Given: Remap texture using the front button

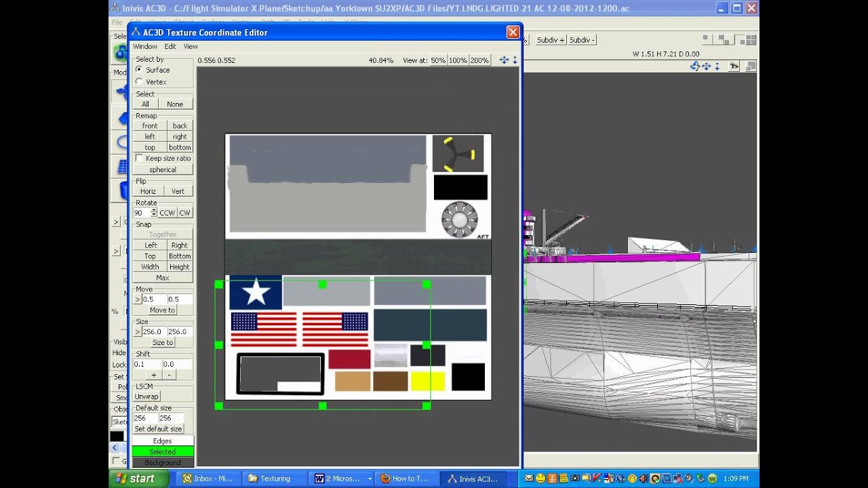Looking at the screenshot, I should click(150, 126).
